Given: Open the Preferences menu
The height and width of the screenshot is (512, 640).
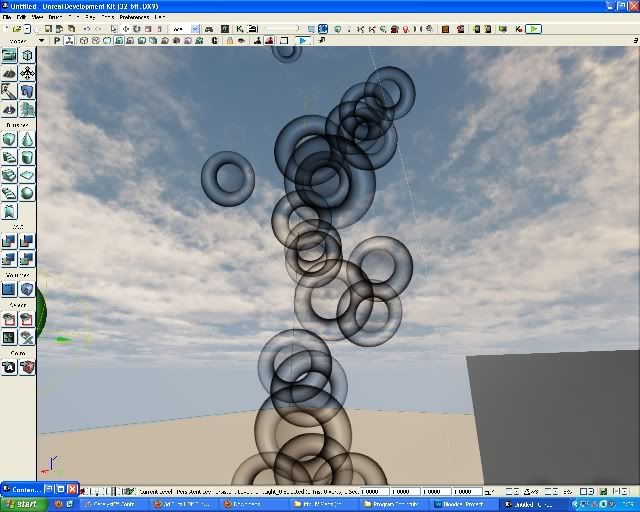Looking at the screenshot, I should [134, 17].
